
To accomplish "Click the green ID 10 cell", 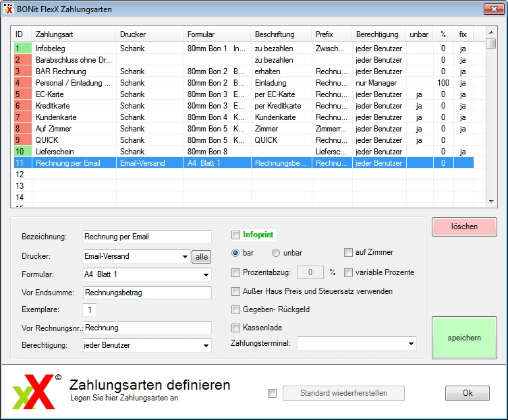I will pyautogui.click(x=22, y=152).
